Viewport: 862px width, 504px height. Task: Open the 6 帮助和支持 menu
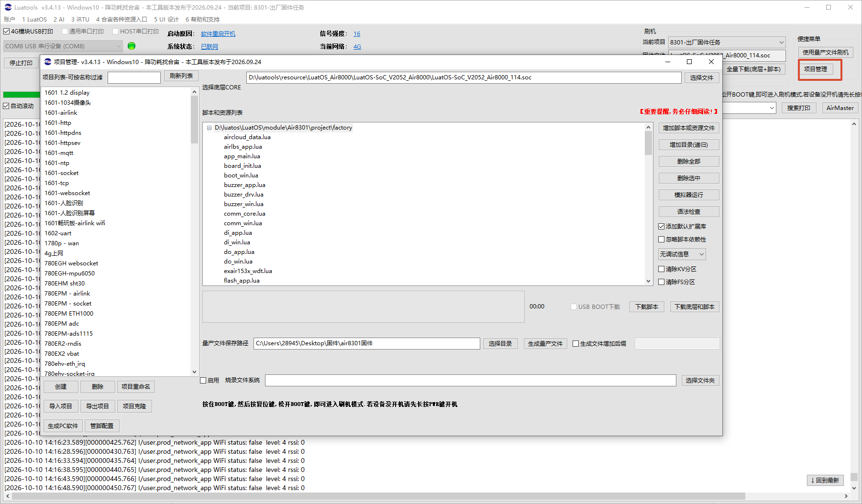202,20
